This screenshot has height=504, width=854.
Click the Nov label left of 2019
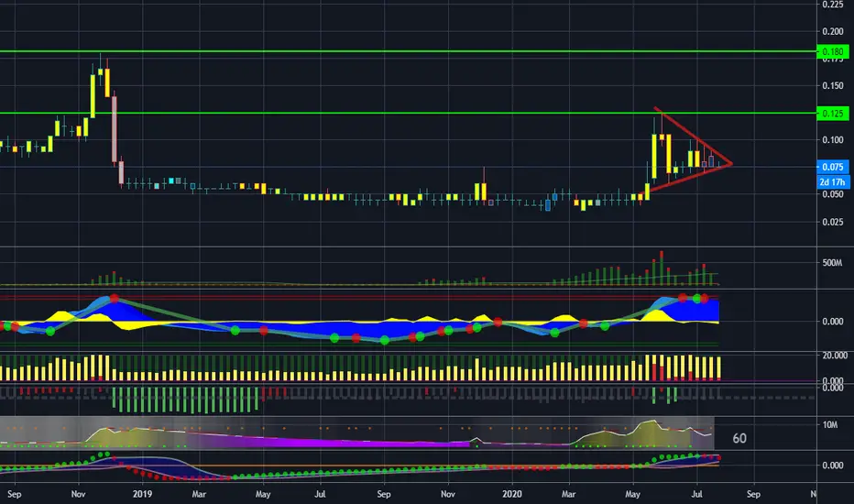tap(79, 494)
